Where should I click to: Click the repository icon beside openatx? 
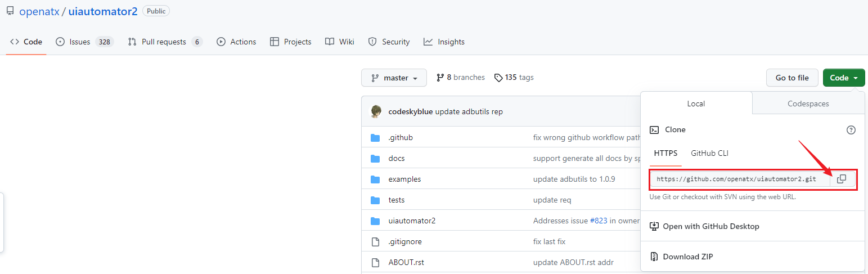pos(10,11)
